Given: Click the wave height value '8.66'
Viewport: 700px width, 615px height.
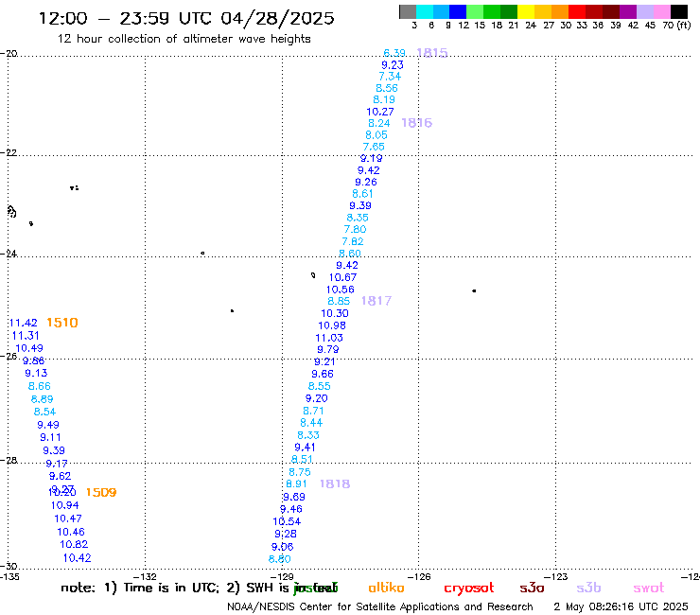Looking at the screenshot, I should (x=40, y=386).
